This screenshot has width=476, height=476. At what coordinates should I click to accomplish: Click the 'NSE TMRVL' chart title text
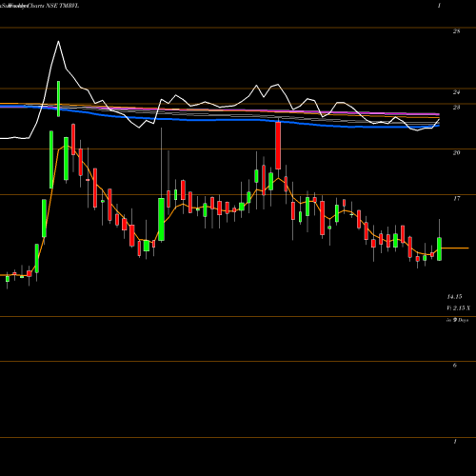pos(63,6)
